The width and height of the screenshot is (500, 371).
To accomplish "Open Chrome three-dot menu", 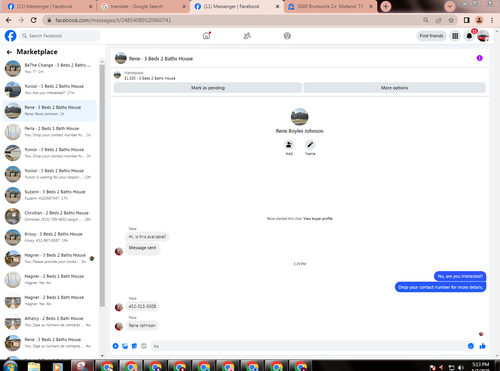I will [492, 20].
